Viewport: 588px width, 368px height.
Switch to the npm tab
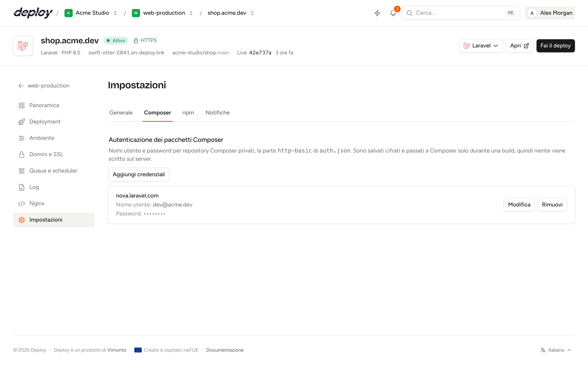click(188, 113)
